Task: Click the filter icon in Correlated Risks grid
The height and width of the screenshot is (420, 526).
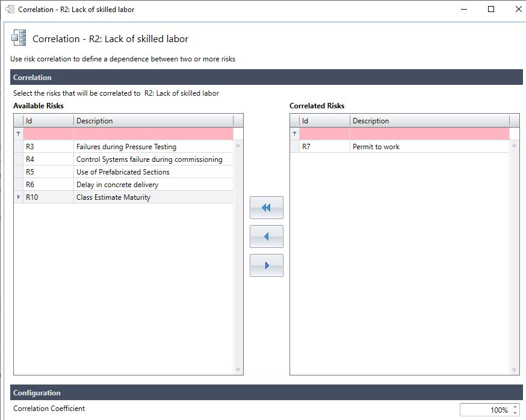Action: click(x=294, y=134)
